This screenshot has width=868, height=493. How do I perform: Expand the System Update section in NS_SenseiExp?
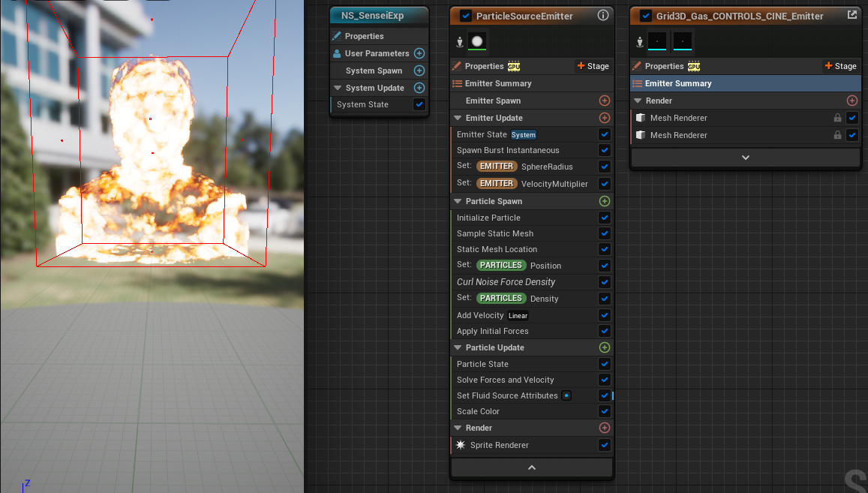click(x=338, y=87)
